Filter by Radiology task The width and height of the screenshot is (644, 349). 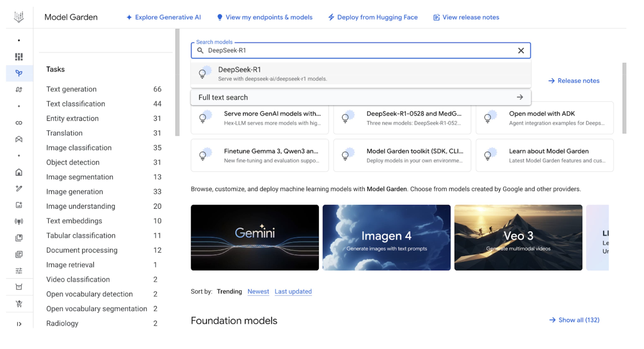tap(104, 323)
